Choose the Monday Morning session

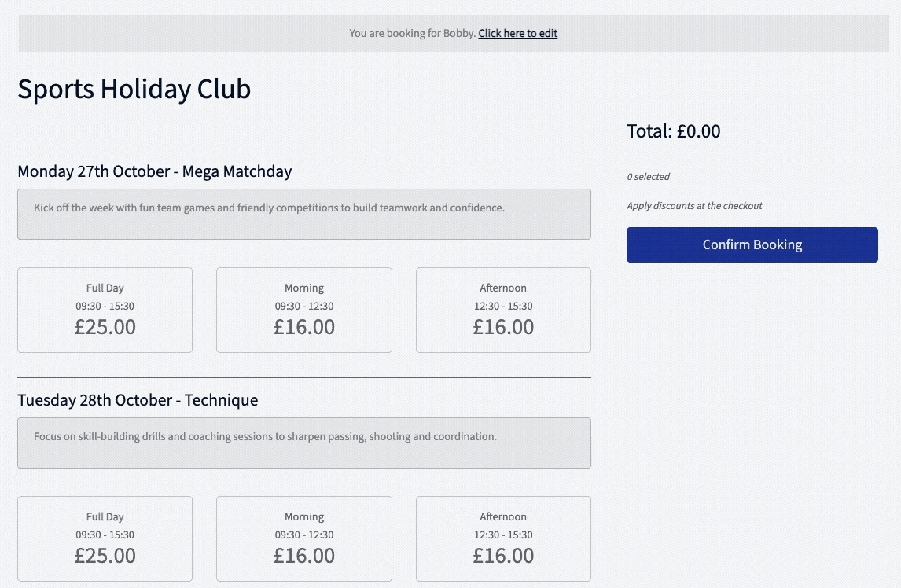click(x=303, y=310)
